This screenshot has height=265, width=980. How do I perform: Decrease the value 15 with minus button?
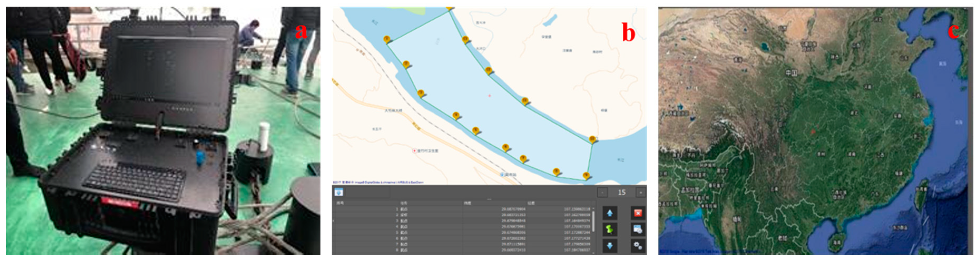coord(602,193)
